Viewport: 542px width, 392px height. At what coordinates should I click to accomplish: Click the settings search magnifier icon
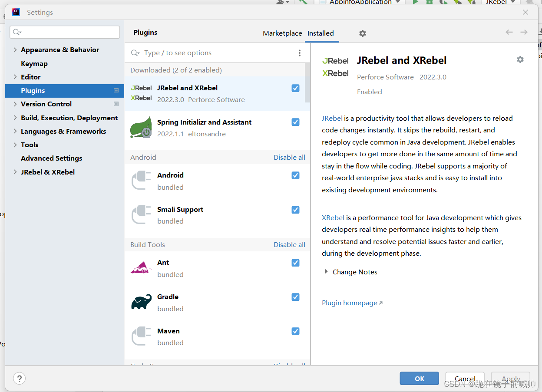coord(17,32)
